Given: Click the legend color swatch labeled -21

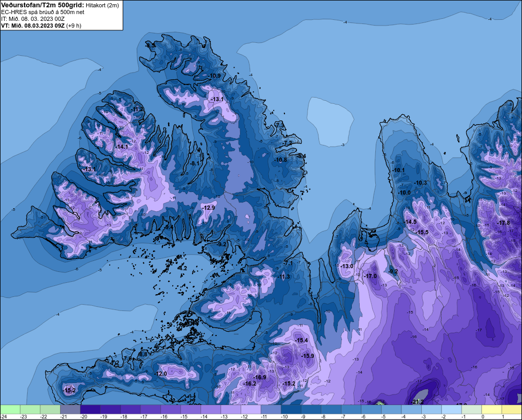Looking at the screenshot, I should coord(70,409).
